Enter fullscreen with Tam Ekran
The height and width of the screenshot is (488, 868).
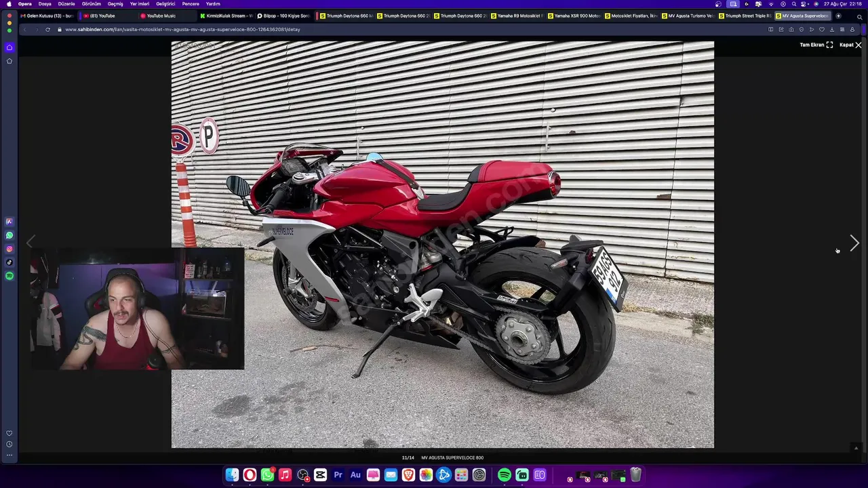point(816,45)
